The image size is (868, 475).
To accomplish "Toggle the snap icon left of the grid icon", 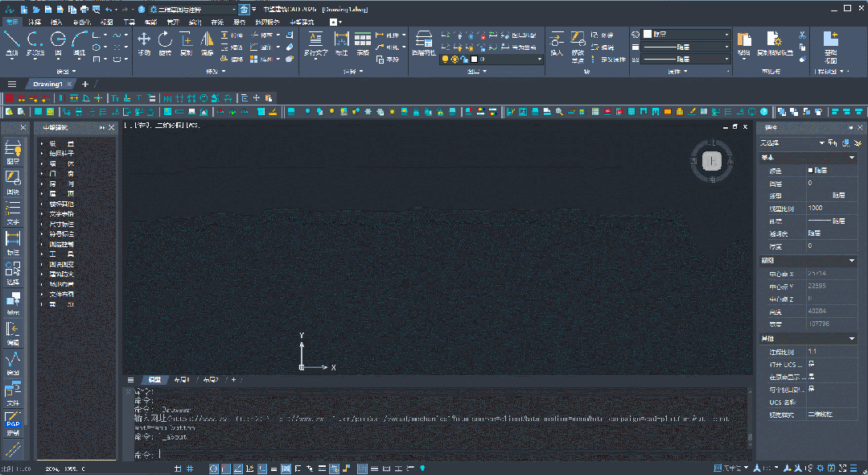I will pyautogui.click(x=178, y=469).
